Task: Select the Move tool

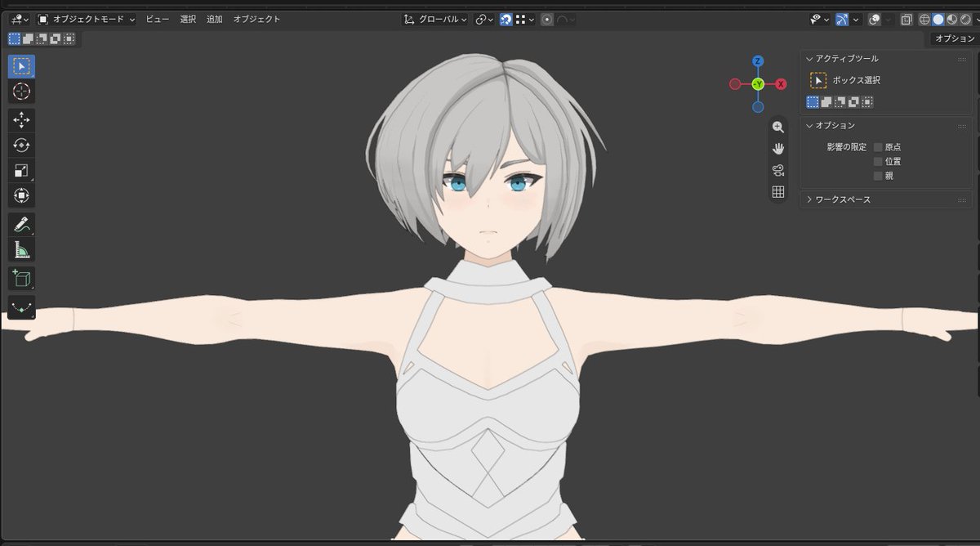Action: click(21, 120)
